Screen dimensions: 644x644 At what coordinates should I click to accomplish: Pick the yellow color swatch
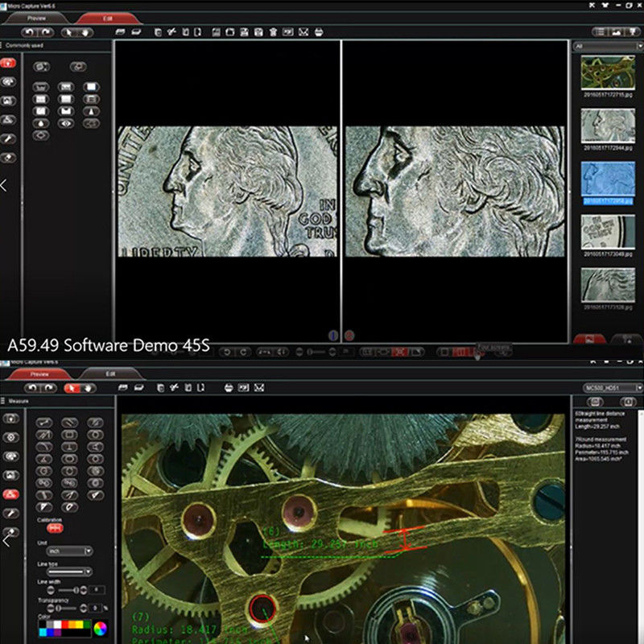80,625
